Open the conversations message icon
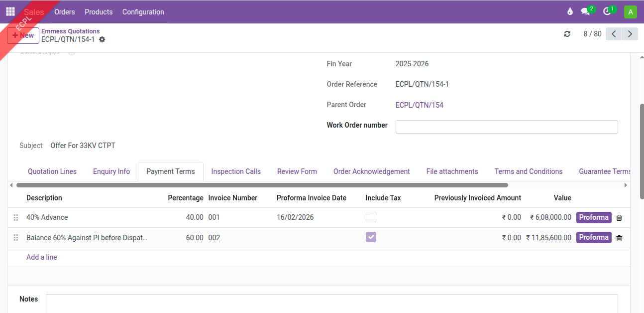This screenshot has width=644, height=313. coord(586,11)
